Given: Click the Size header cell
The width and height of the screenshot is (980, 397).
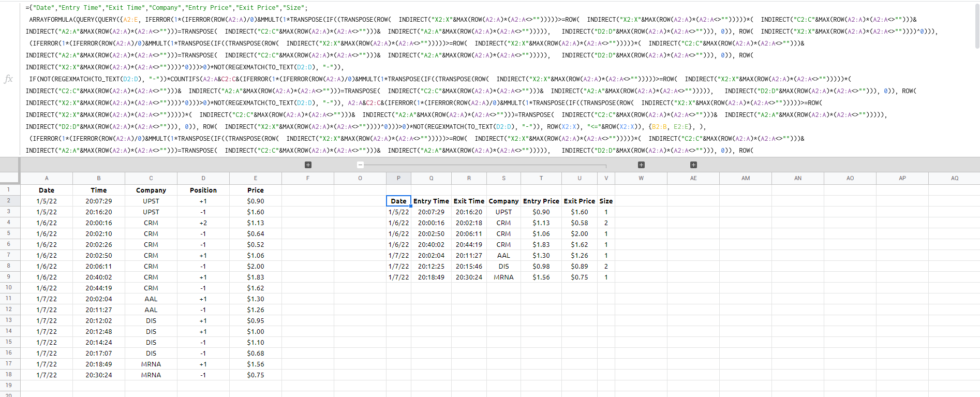Looking at the screenshot, I should click(606, 201).
